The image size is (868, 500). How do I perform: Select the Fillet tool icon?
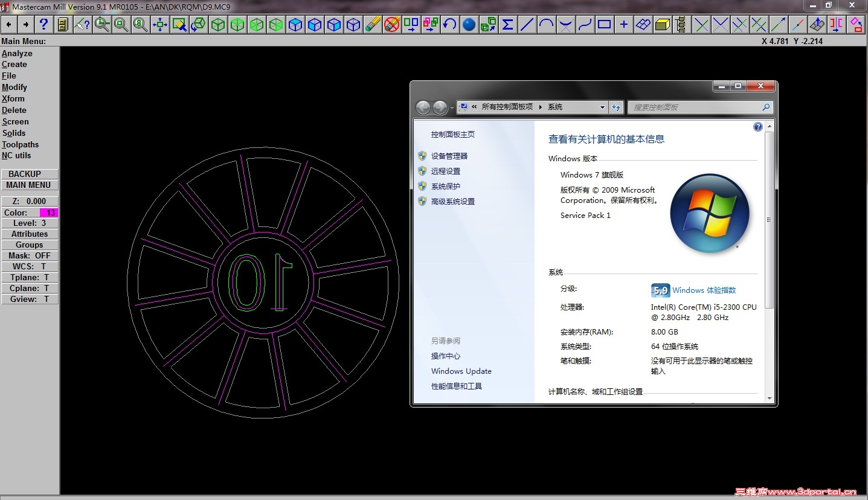pyautogui.click(x=566, y=25)
